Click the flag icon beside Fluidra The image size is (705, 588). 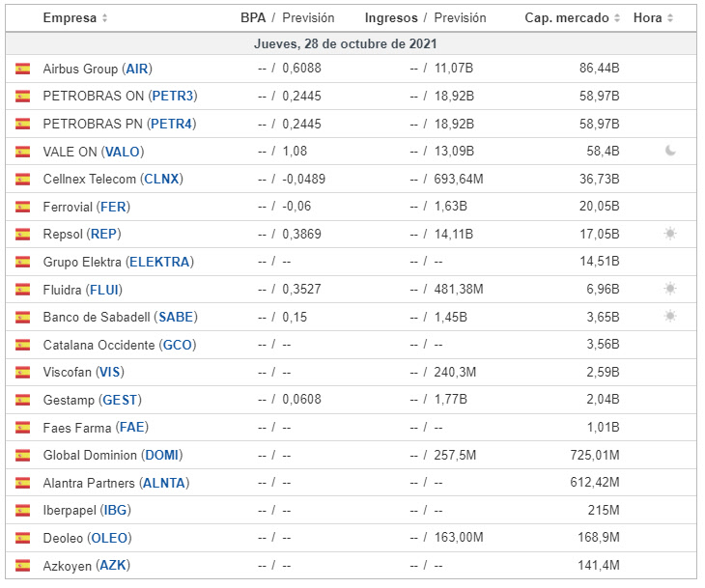(22, 290)
